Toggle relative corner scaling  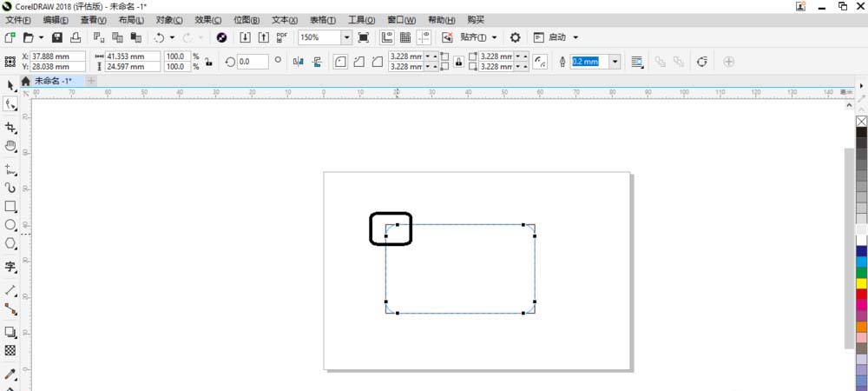click(x=540, y=62)
